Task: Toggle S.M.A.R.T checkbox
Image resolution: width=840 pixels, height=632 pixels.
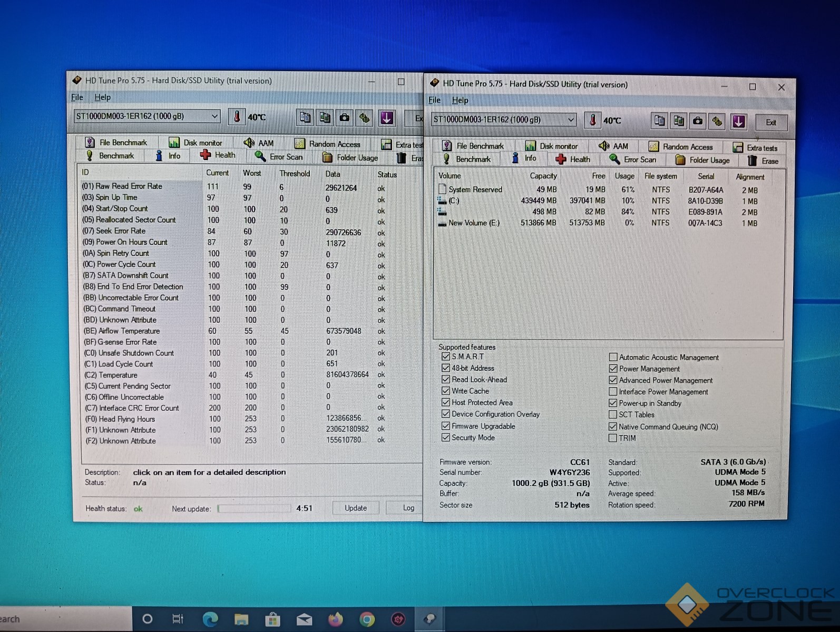Action: pyautogui.click(x=446, y=357)
